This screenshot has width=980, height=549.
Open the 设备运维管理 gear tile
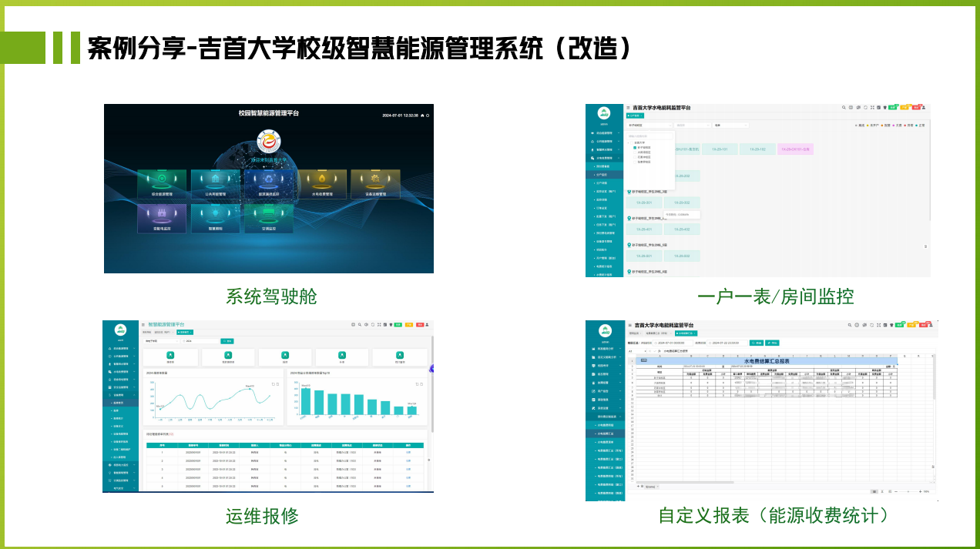pyautogui.click(x=375, y=184)
